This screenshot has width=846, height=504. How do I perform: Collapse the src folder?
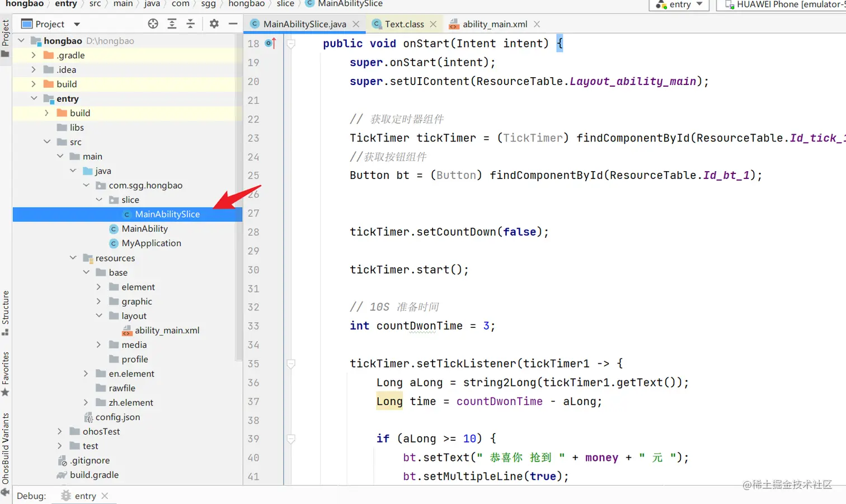click(47, 142)
